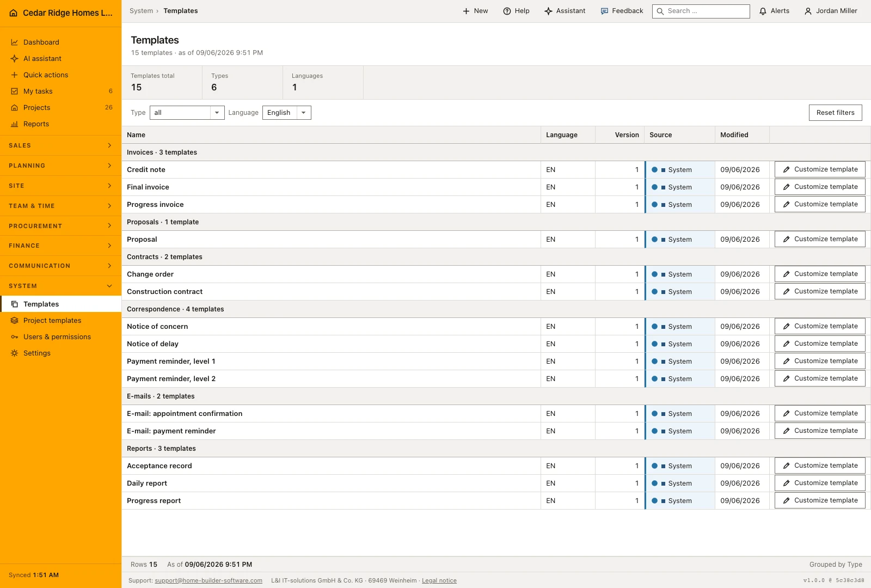
Task: Open Projects in the sidebar
Action: pyautogui.click(x=60, y=108)
